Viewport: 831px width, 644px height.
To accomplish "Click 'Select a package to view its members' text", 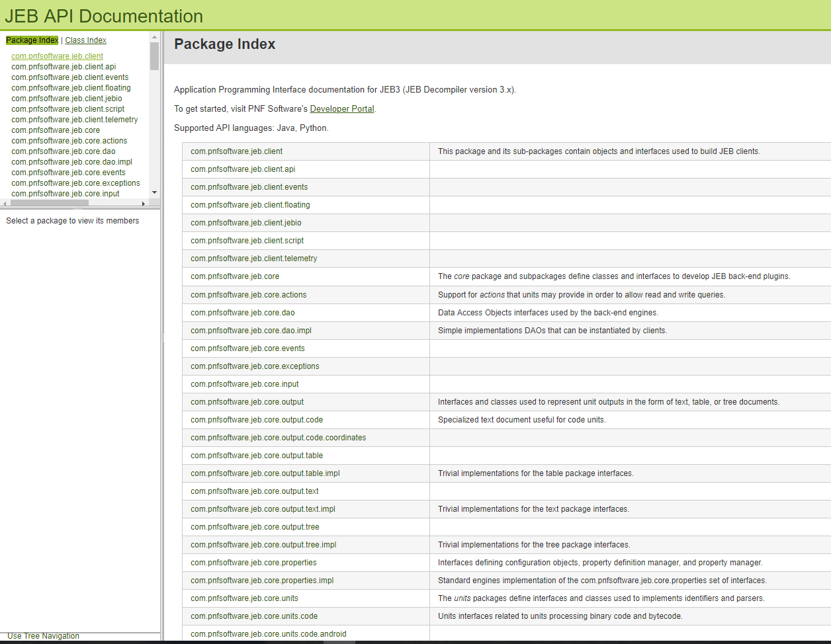I will click(73, 221).
